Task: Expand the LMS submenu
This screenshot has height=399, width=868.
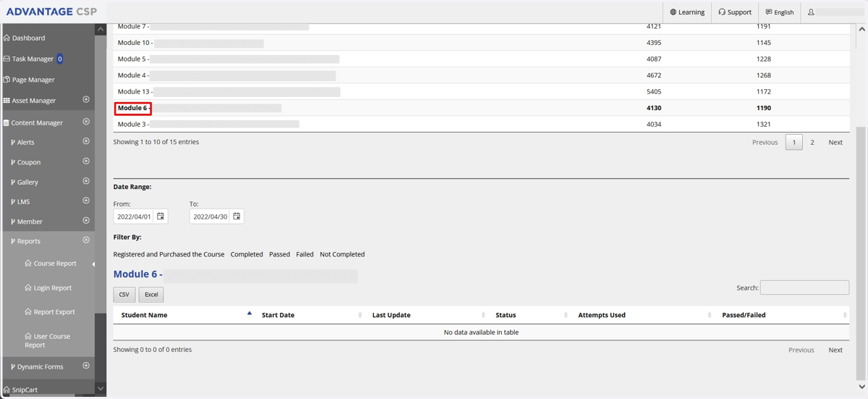Action: click(x=86, y=201)
